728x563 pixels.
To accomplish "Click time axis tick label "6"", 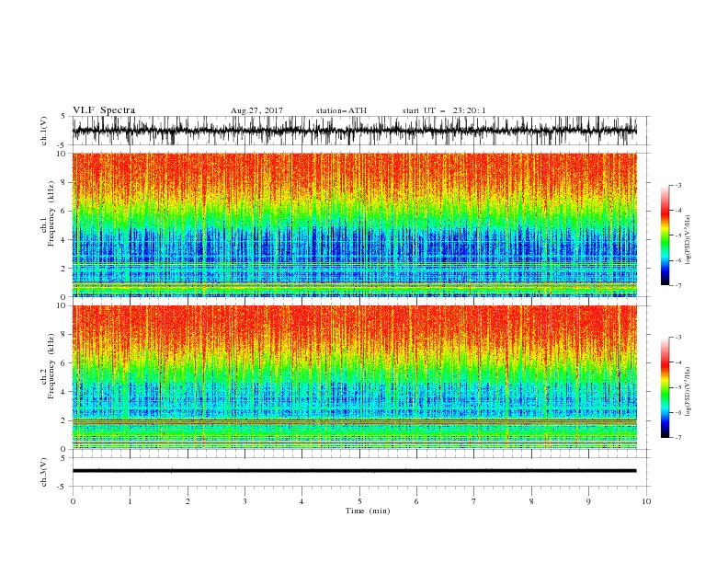I will 416,501.
